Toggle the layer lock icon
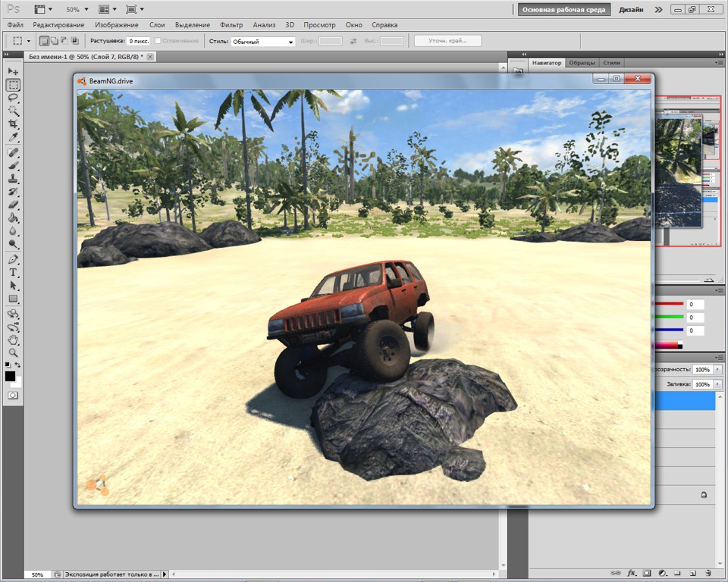728x582 pixels. tap(704, 495)
